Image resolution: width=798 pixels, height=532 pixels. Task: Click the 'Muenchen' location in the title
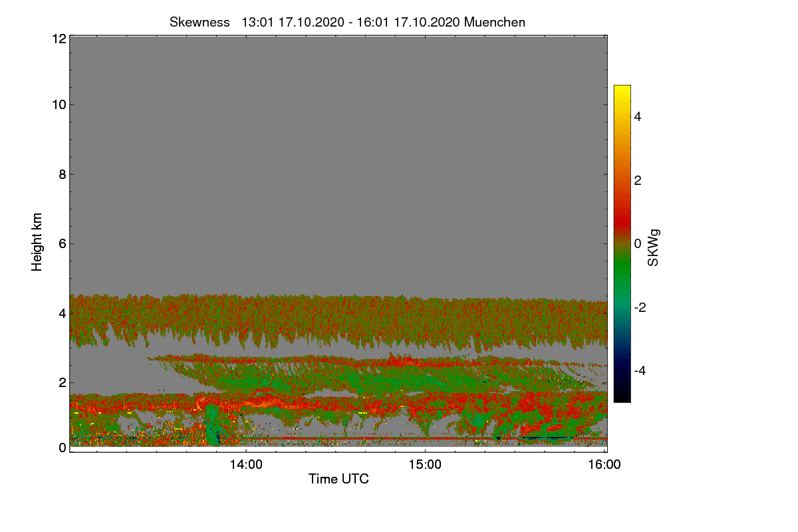click(495, 22)
